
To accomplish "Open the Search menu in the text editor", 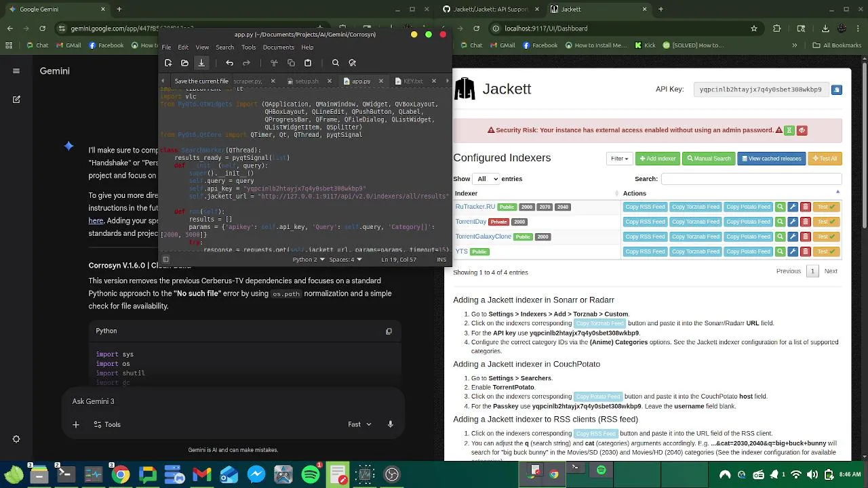I will pyautogui.click(x=224, y=47).
